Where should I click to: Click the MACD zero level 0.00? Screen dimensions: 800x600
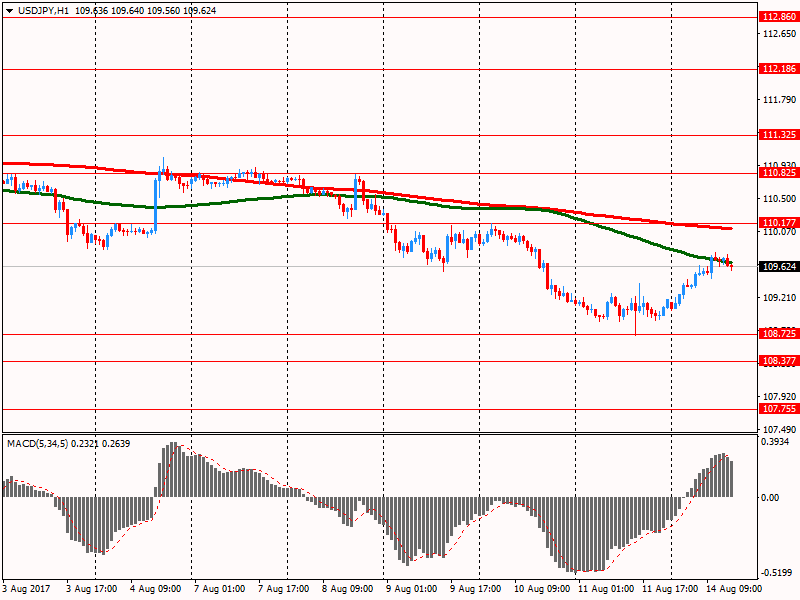(x=770, y=497)
